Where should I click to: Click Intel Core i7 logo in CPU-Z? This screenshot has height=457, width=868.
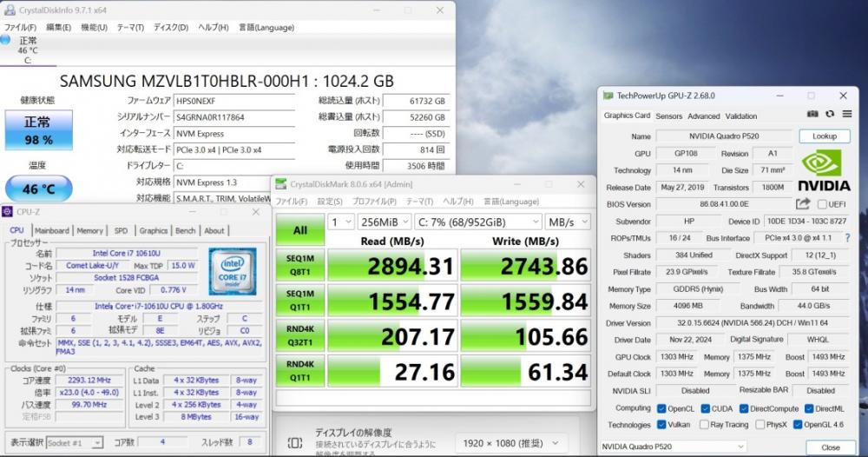point(233,271)
